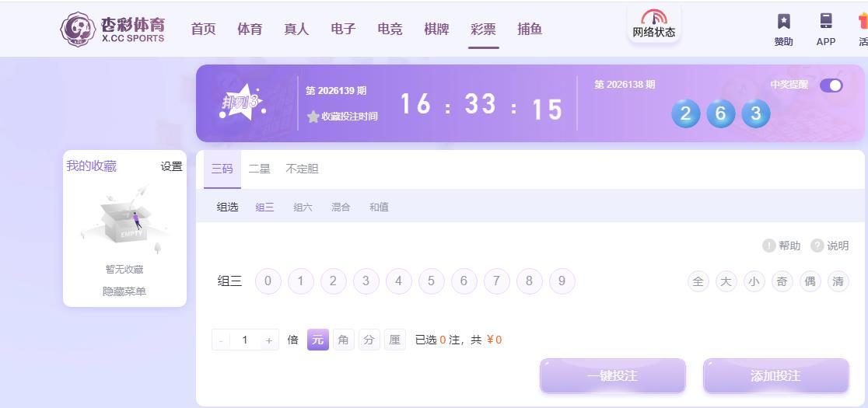868x408 pixels.
Task: Click the X.CC Sports logo
Action: (113, 29)
